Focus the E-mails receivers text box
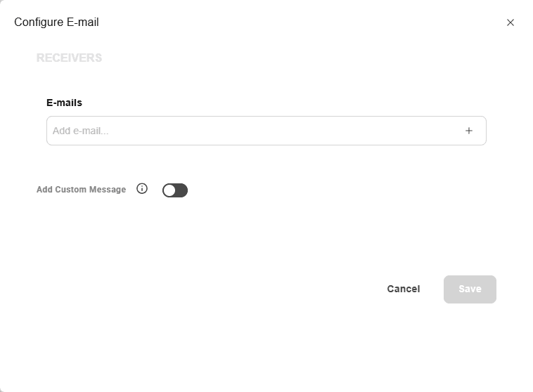The image size is (533, 392). [x=266, y=131]
